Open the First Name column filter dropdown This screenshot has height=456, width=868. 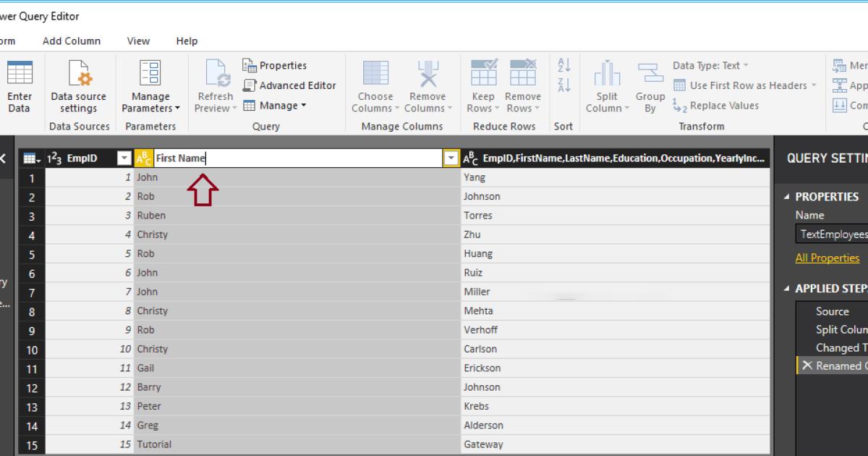[451, 159]
